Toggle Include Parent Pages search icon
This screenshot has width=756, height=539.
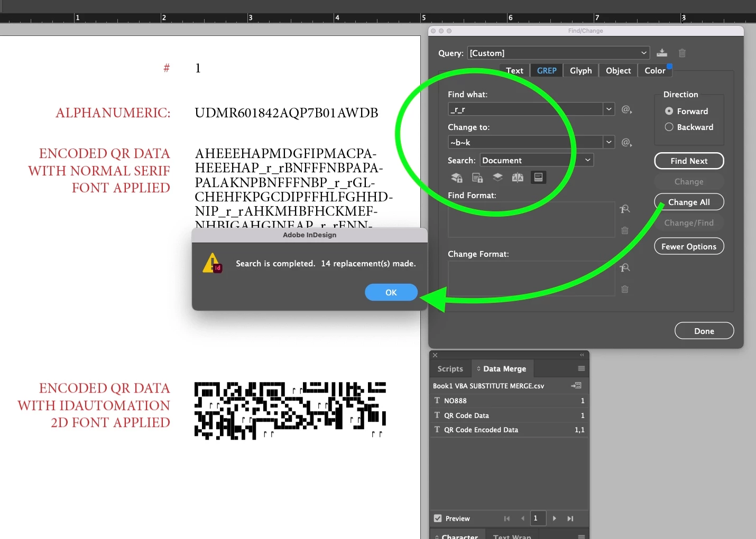518,178
